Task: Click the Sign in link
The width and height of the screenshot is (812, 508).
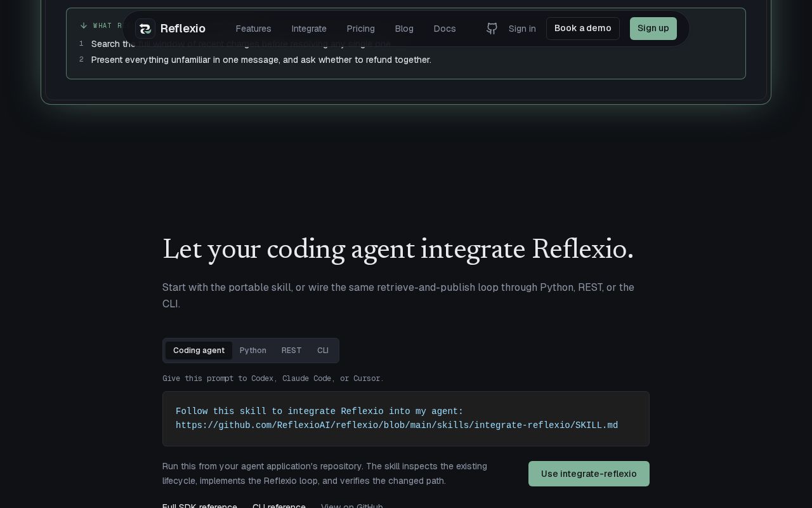Action: tap(522, 29)
